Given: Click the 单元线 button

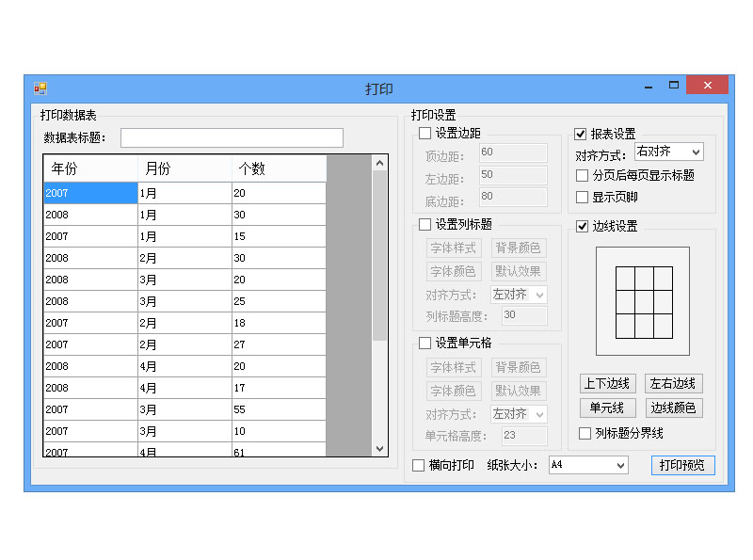Looking at the screenshot, I should click(607, 408).
